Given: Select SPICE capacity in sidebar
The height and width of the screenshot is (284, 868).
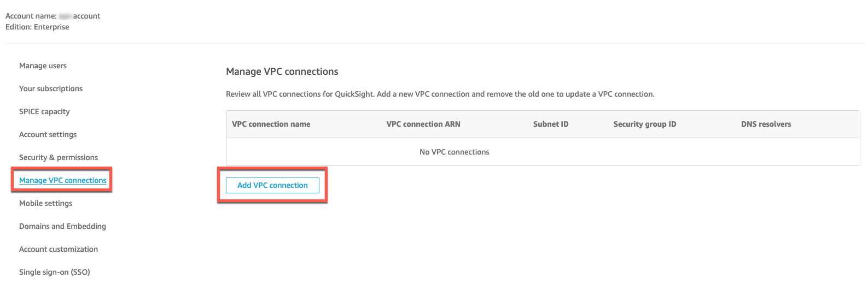Looking at the screenshot, I should pos(44,111).
